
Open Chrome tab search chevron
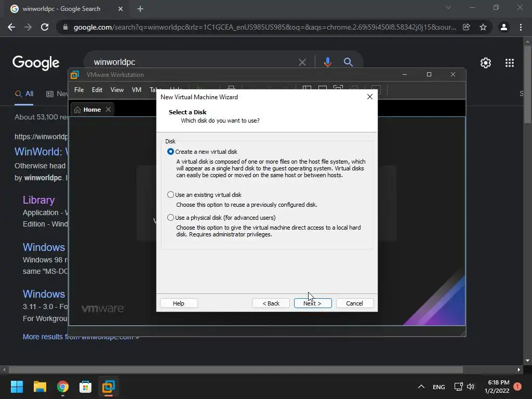(448, 7)
